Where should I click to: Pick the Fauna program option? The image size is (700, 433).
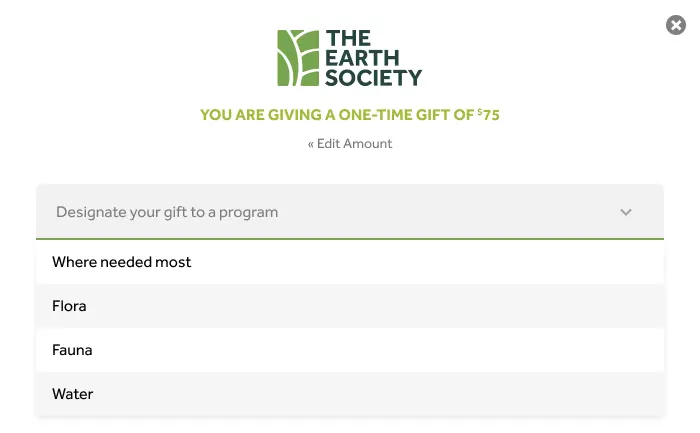click(x=72, y=350)
